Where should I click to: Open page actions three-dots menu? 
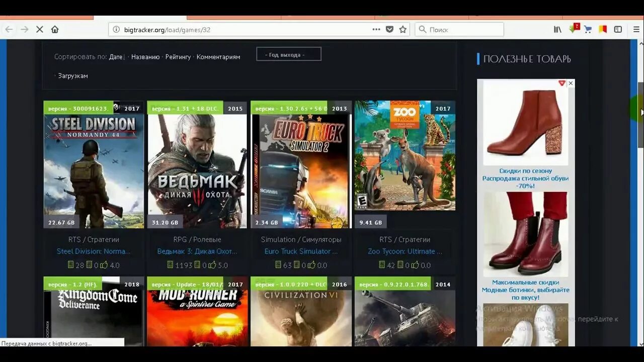pyautogui.click(x=376, y=30)
